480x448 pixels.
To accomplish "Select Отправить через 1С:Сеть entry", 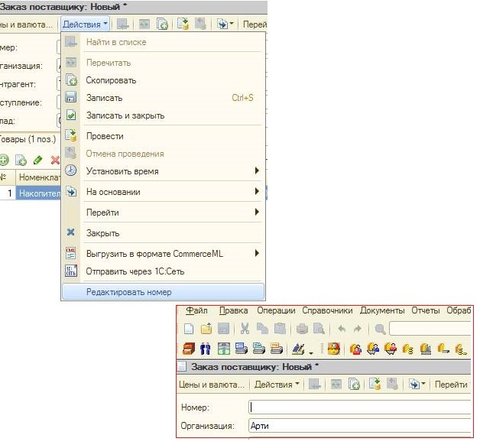I will [x=163, y=271].
